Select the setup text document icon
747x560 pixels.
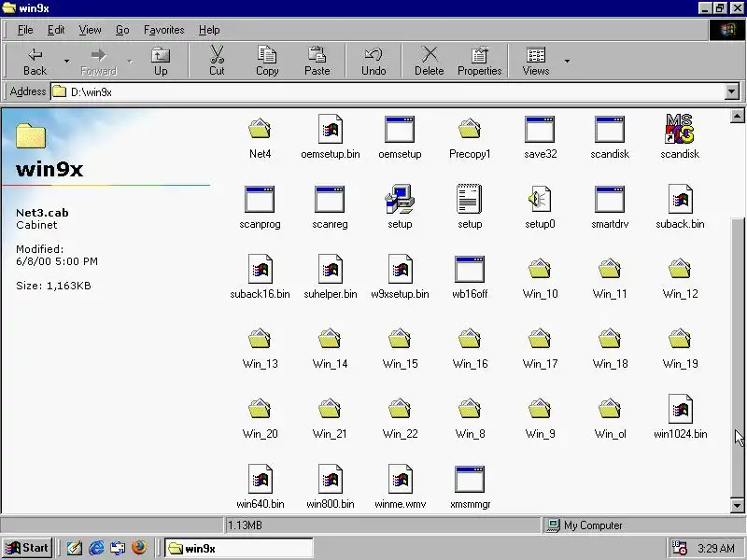point(470,199)
